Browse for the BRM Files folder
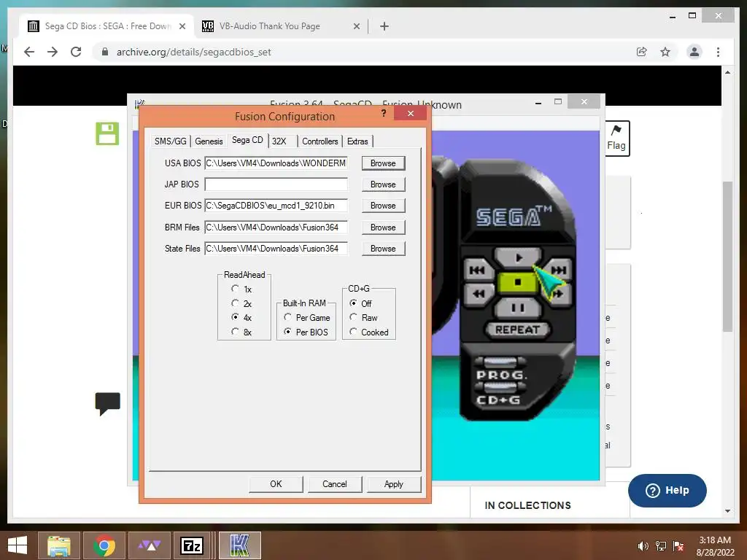This screenshot has height=560, width=747. [383, 227]
